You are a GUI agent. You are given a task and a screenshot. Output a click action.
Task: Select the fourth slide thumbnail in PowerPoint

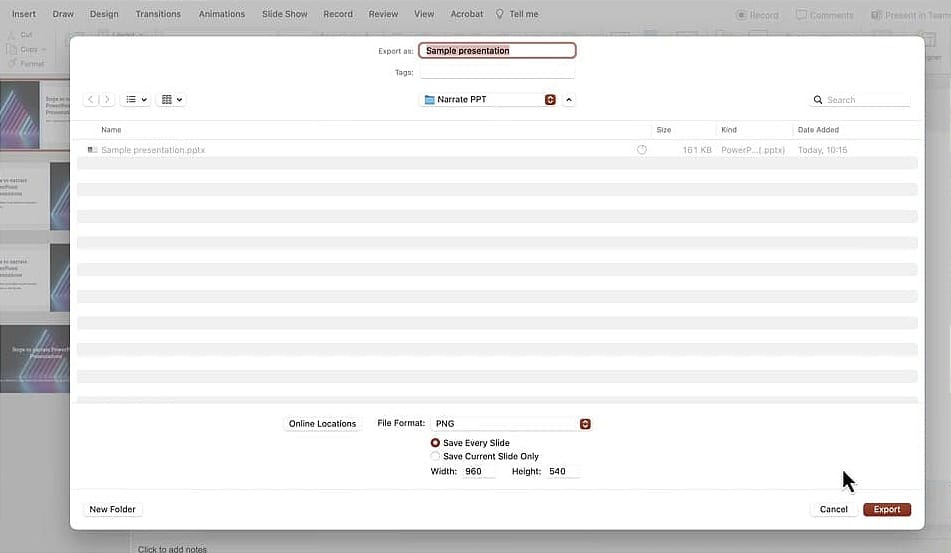[35, 359]
